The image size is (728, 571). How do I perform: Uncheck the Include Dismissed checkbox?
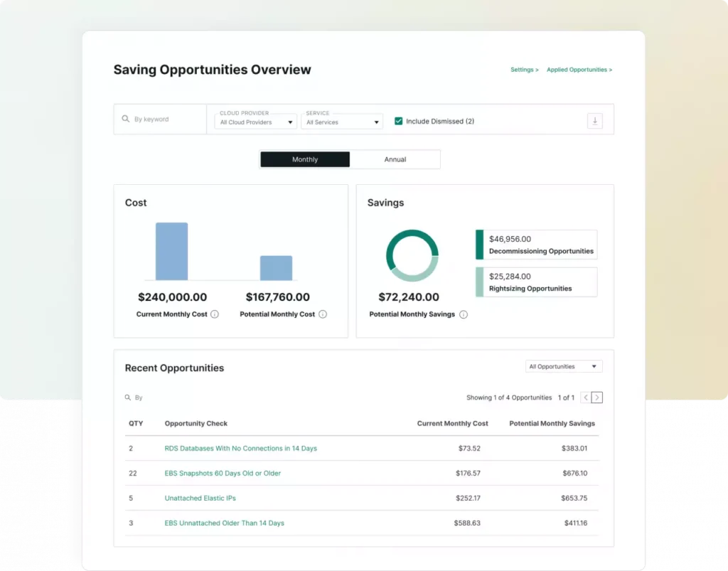(x=400, y=121)
